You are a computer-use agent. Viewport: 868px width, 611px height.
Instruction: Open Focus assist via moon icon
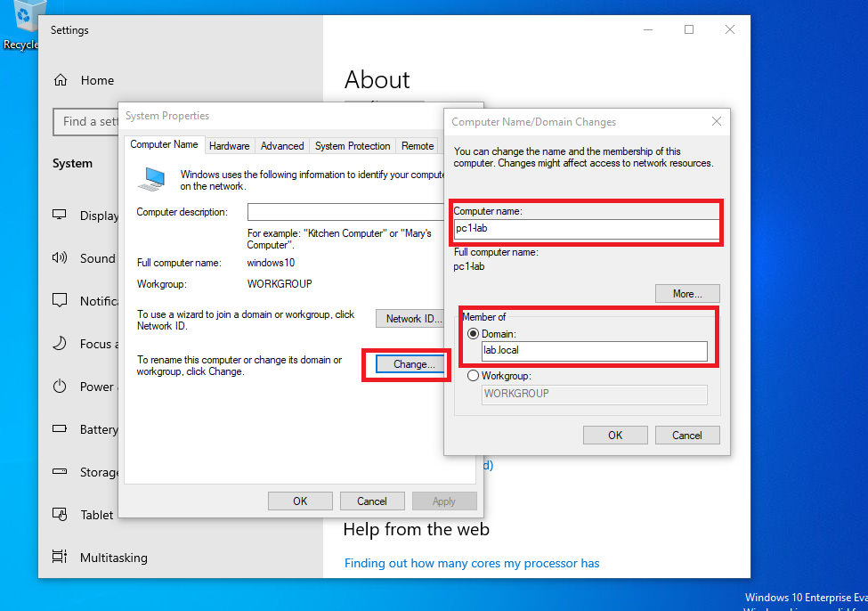61,344
